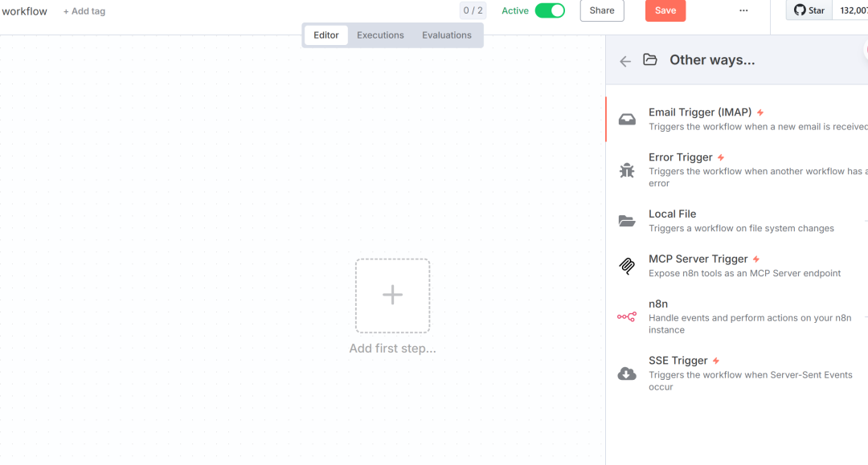The height and width of the screenshot is (465, 868).
Task: Click 'Triggers the workflow when a new email' description
Action: tap(758, 127)
